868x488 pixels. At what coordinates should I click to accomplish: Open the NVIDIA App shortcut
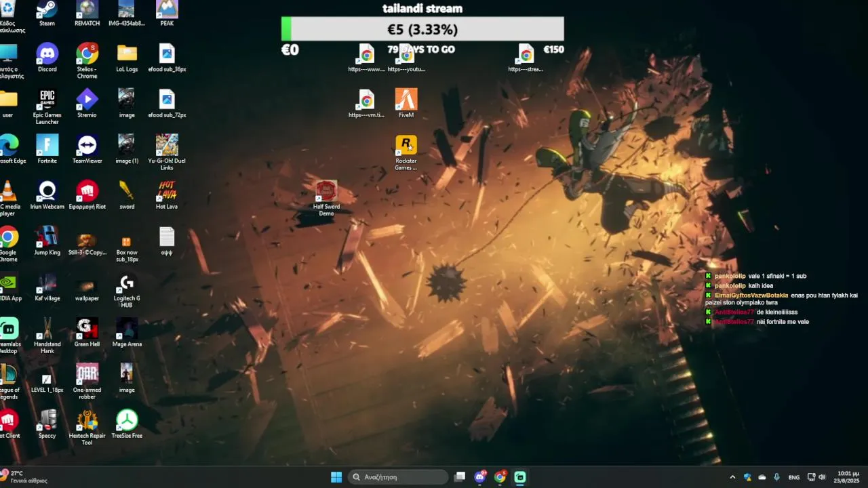coord(7,287)
